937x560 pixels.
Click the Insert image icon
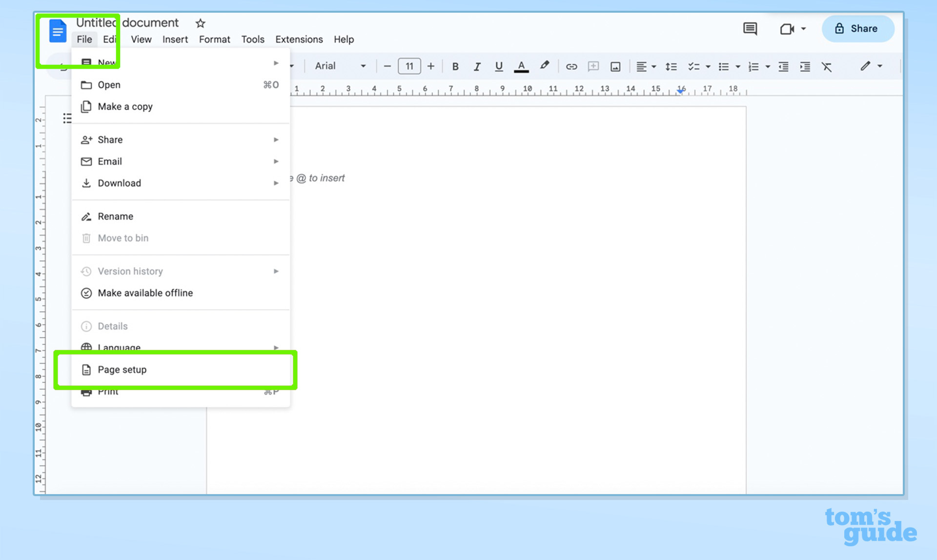[x=615, y=66]
